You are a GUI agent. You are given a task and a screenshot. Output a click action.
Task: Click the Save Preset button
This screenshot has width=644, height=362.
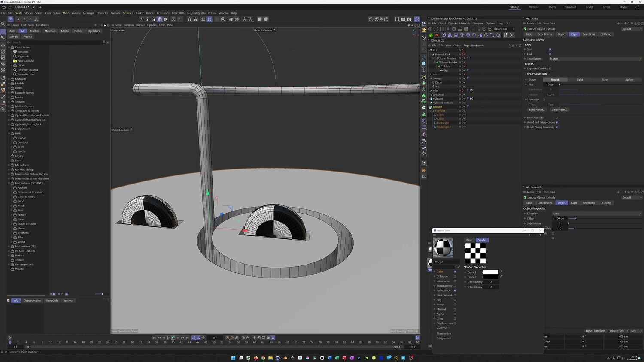point(559,109)
